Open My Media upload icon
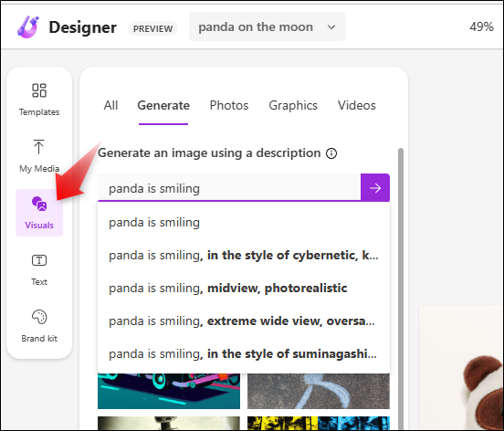The width and height of the screenshot is (504, 431). 39,147
